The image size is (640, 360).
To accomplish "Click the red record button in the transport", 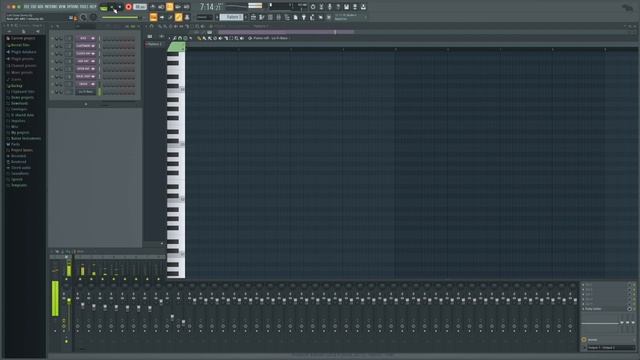I will pos(128,7).
